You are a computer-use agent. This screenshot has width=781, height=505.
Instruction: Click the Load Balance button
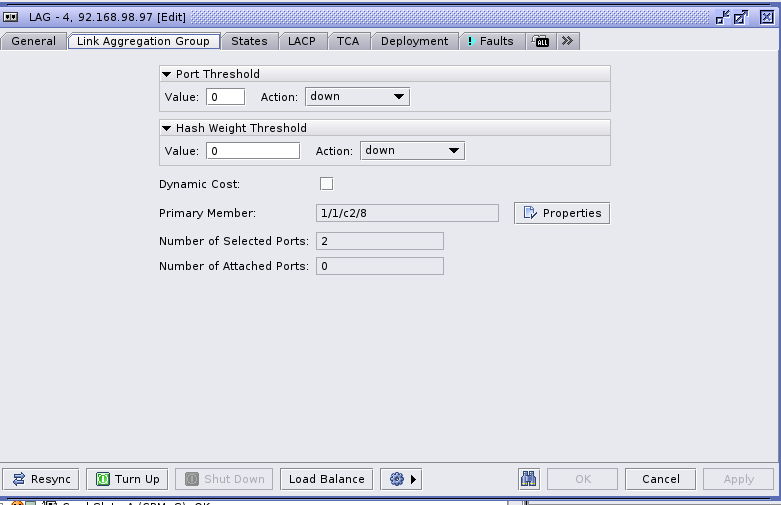point(327,479)
